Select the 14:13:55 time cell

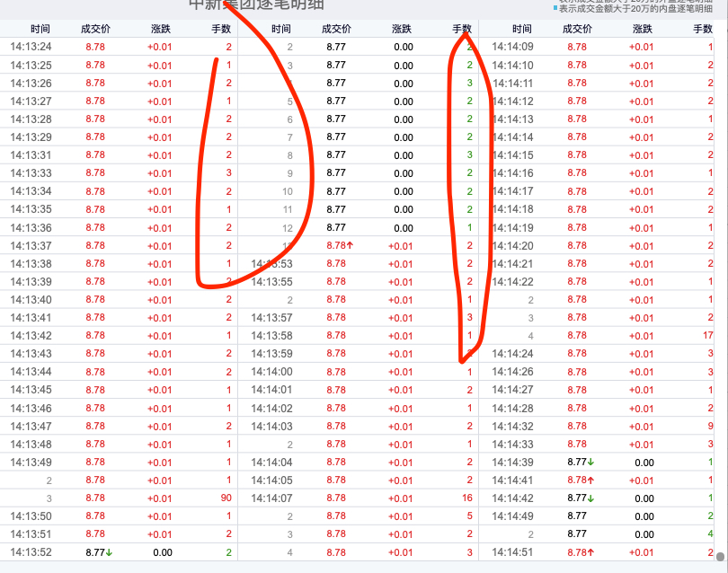[271, 282]
